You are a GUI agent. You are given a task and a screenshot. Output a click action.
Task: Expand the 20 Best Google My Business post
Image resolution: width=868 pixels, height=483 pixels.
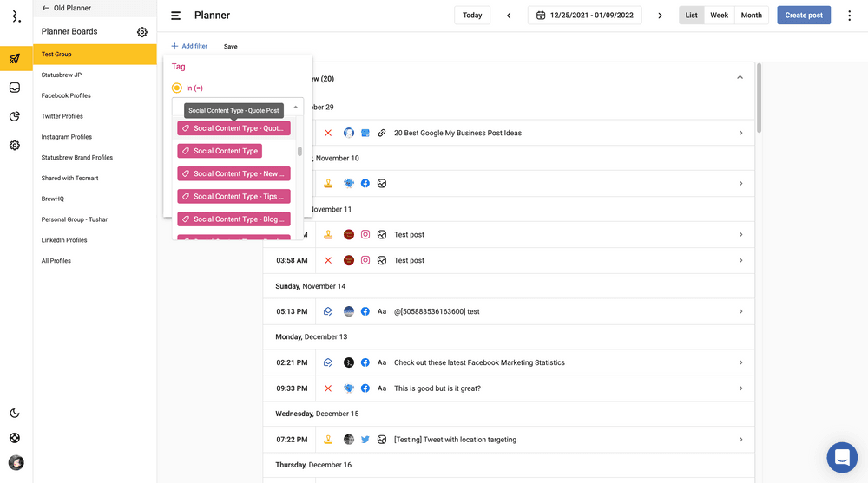point(740,133)
